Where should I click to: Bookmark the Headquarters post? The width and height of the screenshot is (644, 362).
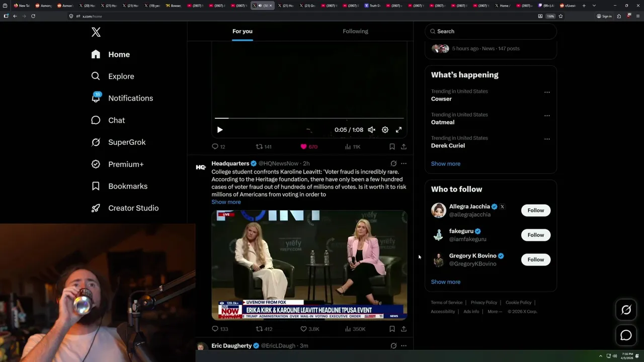[x=392, y=329]
